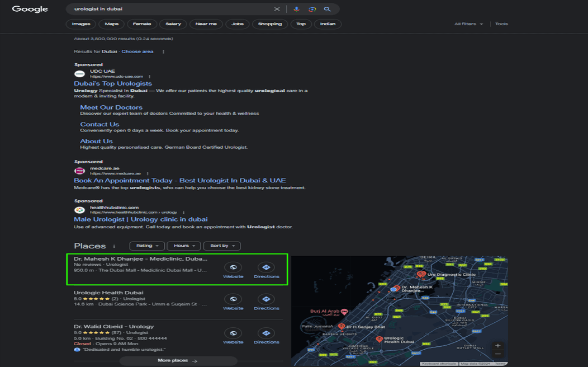Open the Contact Us sitelink
This screenshot has height=367, width=588.
pos(99,124)
